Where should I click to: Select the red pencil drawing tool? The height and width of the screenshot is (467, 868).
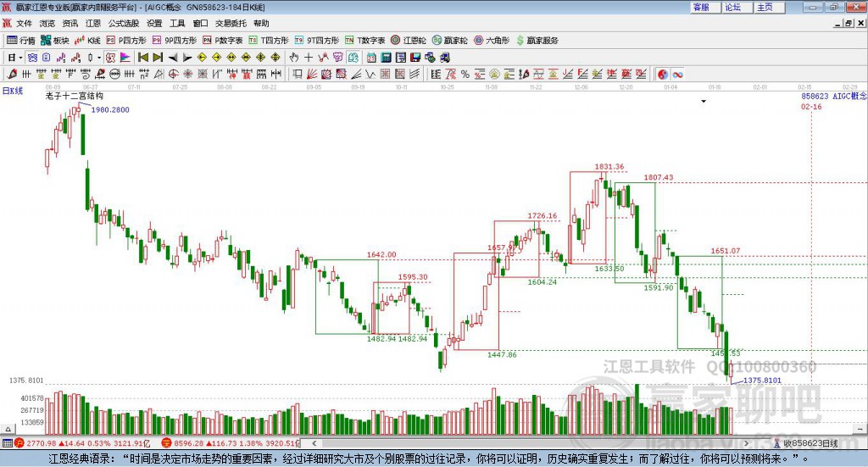(x=12, y=74)
